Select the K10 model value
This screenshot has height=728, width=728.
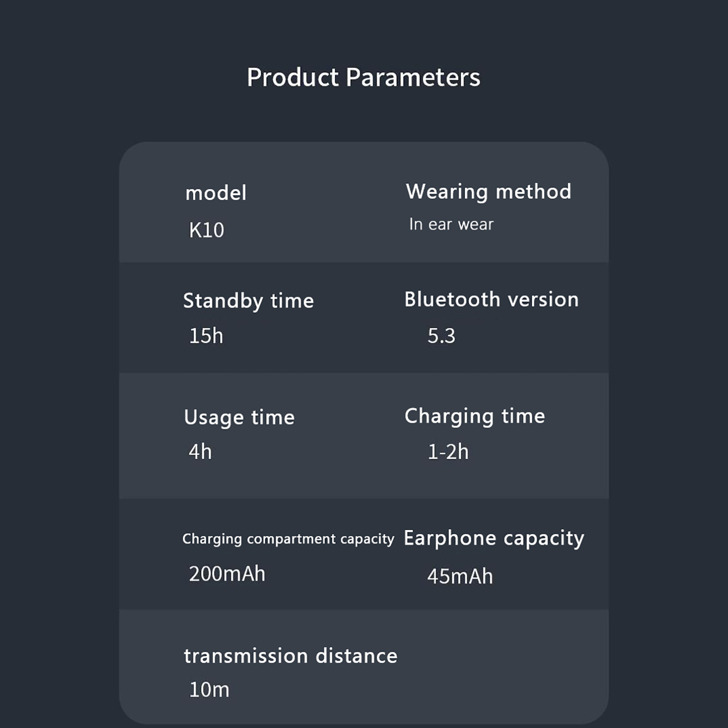207,230
